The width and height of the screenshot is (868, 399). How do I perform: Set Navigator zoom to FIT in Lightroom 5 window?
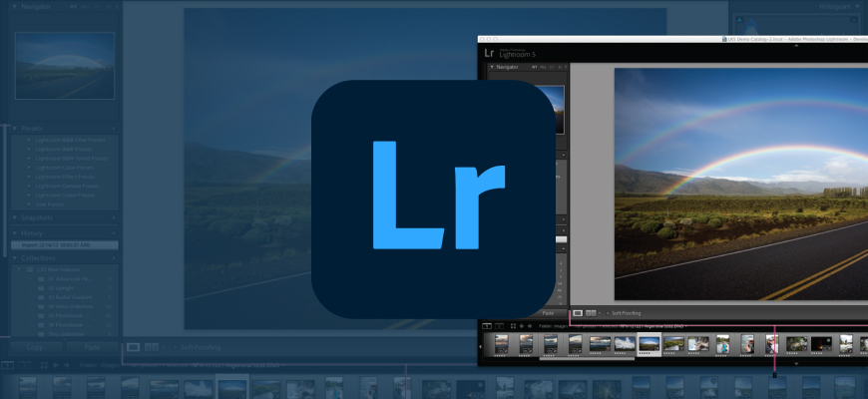535,67
